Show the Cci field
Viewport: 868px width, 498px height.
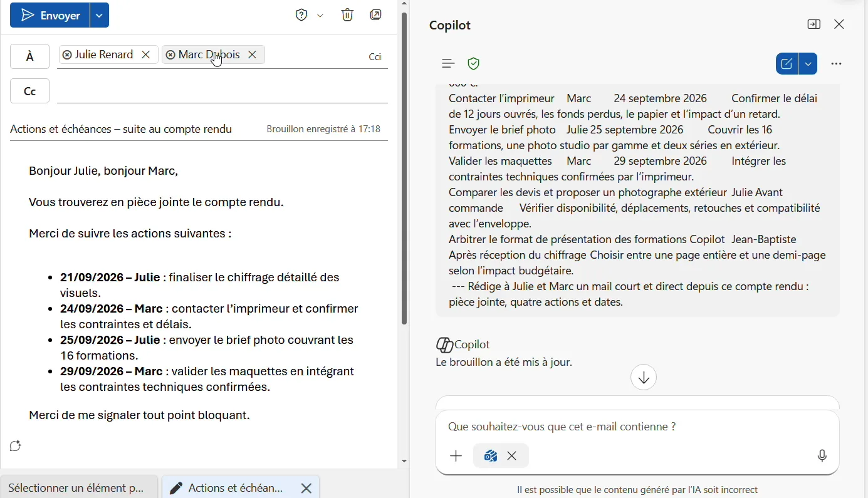(x=375, y=57)
